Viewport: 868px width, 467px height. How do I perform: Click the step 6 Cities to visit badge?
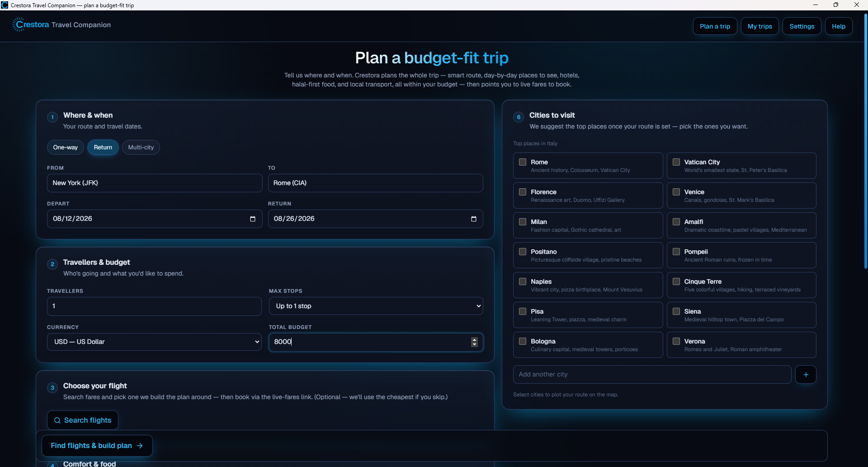point(519,117)
